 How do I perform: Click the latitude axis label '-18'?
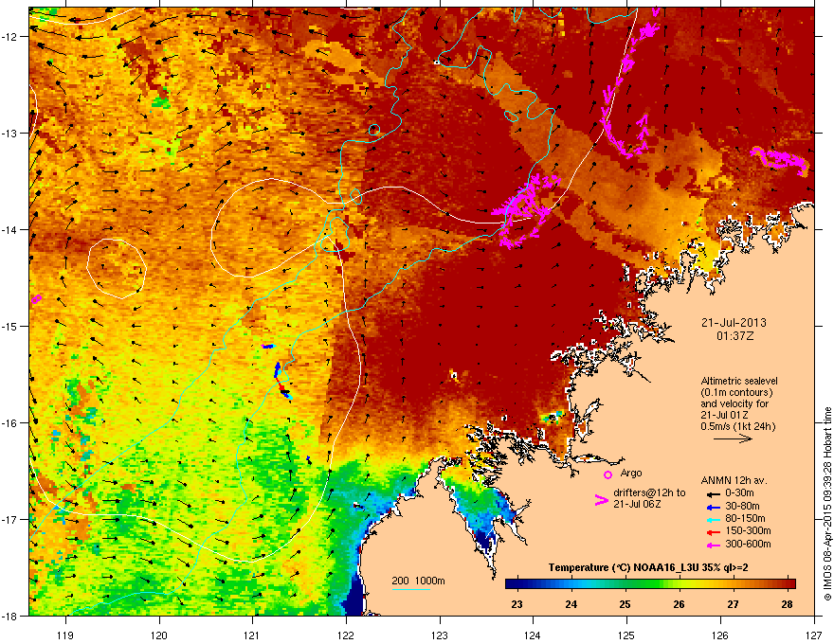point(10,616)
